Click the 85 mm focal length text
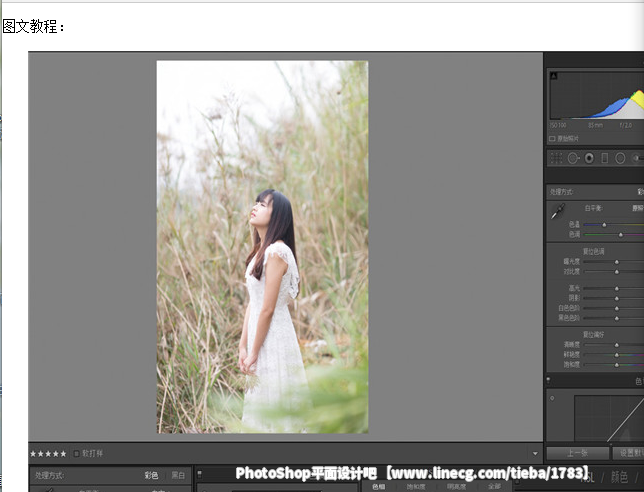 596,125
